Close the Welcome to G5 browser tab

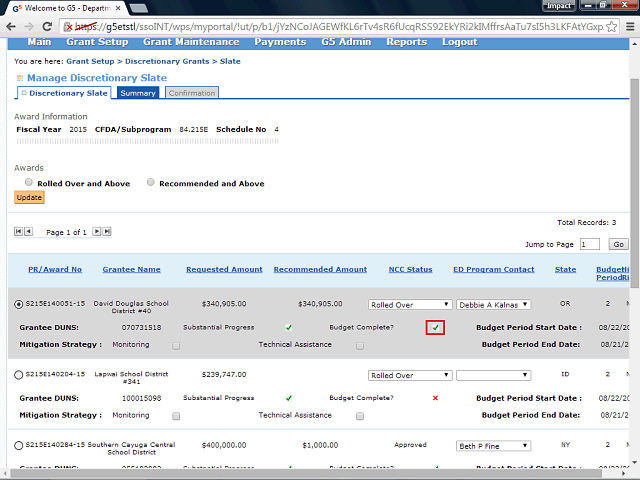pyautogui.click(x=118, y=8)
